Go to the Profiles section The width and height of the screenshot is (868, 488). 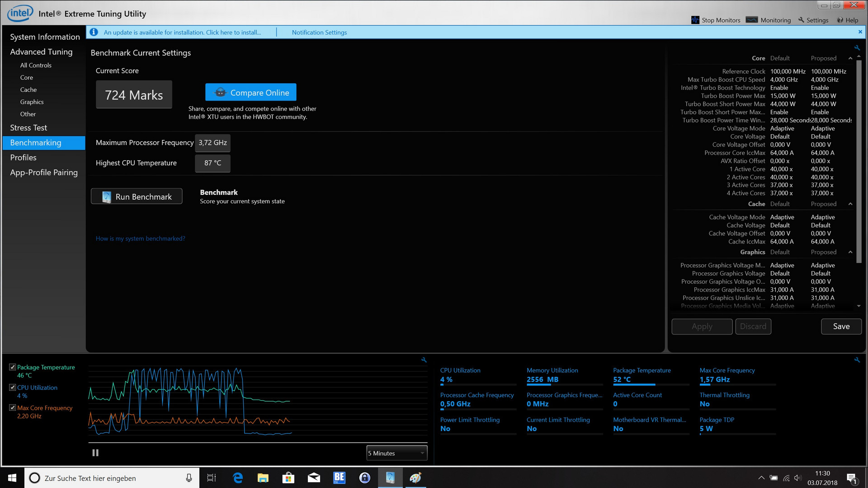(24, 158)
